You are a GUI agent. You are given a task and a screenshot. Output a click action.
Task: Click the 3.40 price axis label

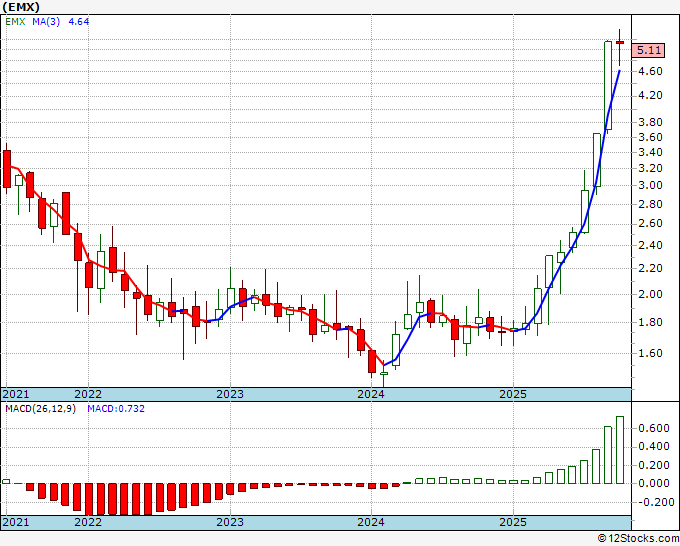click(651, 152)
